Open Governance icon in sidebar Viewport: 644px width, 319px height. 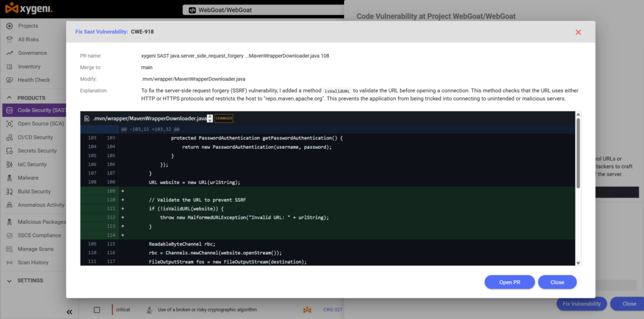[x=9, y=53]
